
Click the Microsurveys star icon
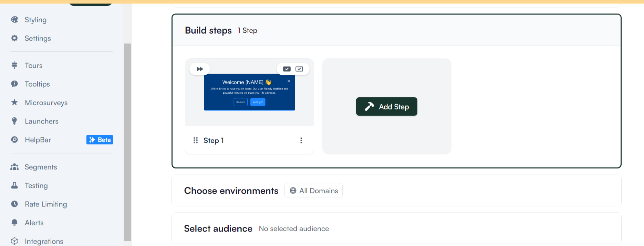coord(14,102)
